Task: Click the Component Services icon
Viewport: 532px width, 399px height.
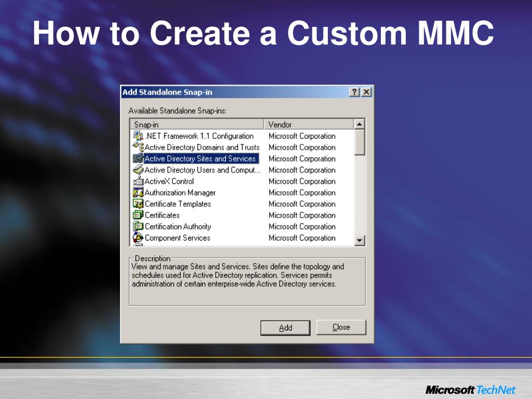Action: [x=138, y=237]
